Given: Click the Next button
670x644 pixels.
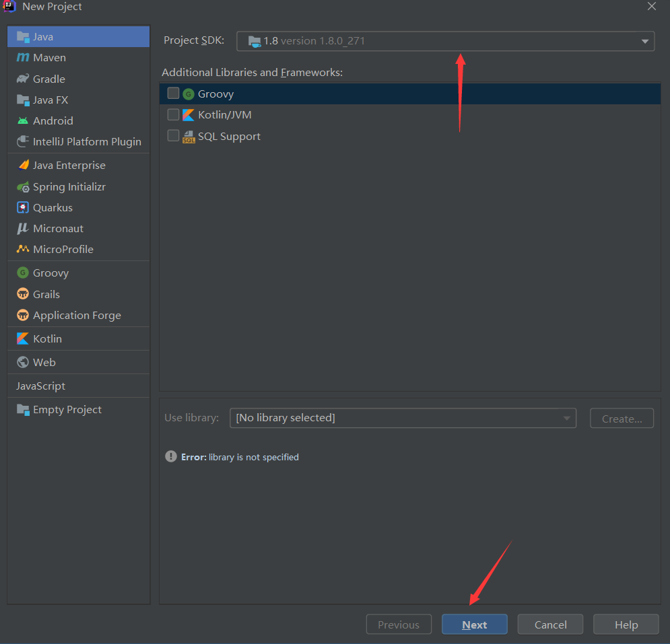Looking at the screenshot, I should [474, 624].
